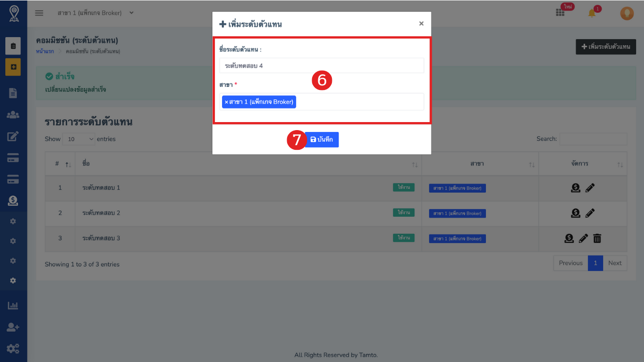Click the บันทึก save button

pyautogui.click(x=322, y=140)
